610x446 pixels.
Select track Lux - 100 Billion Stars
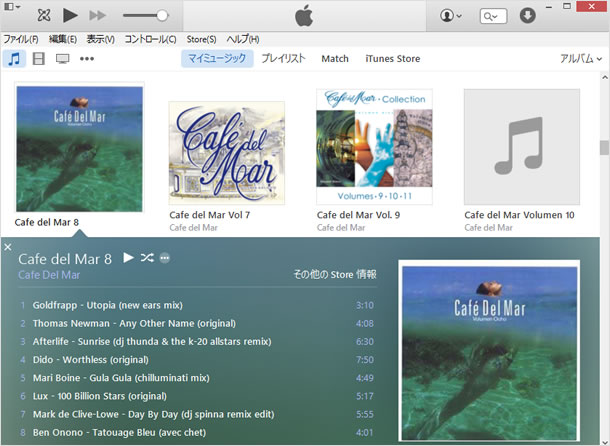[197, 396]
